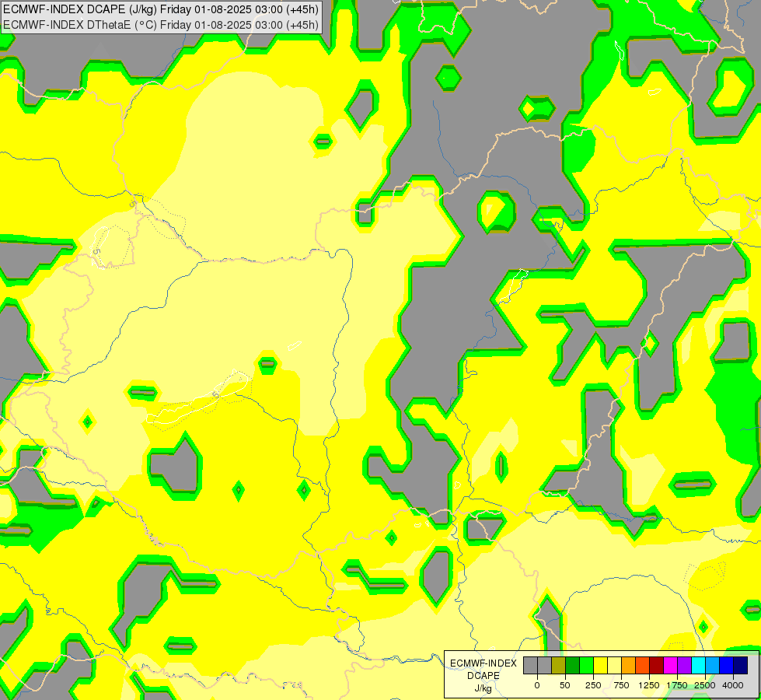This screenshot has height=700, width=761.
Task: Click the legend value 0
Action: [537, 685]
